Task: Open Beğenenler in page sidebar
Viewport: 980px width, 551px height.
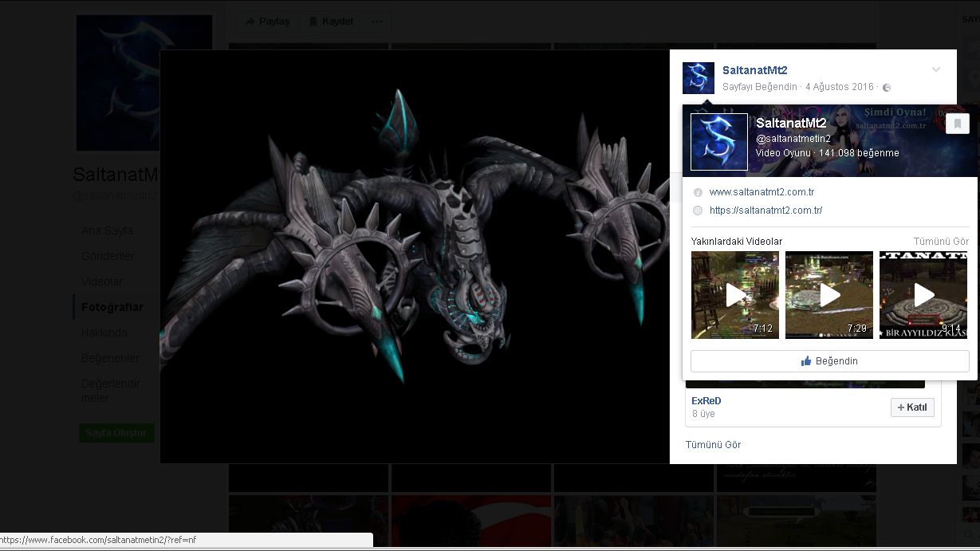Action: pyautogui.click(x=110, y=358)
